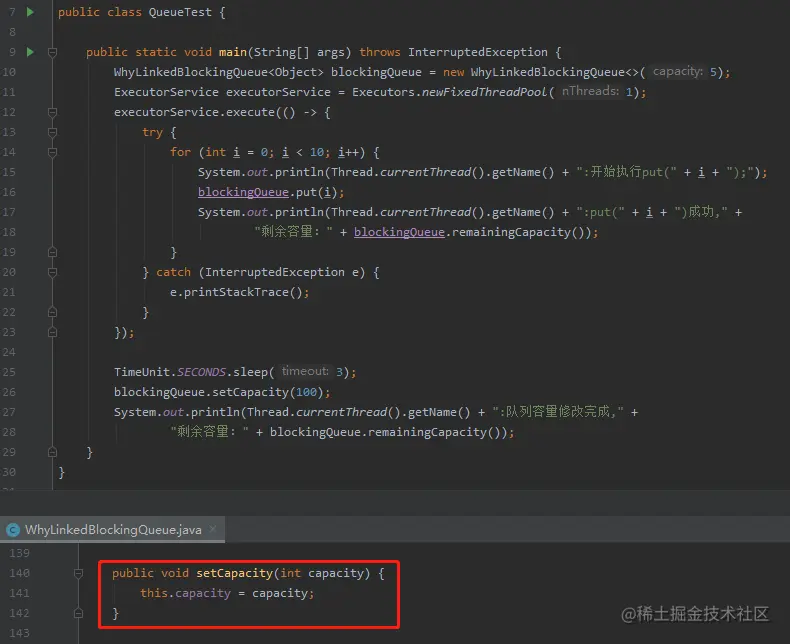Collapse the catch block fold marker

(52, 272)
